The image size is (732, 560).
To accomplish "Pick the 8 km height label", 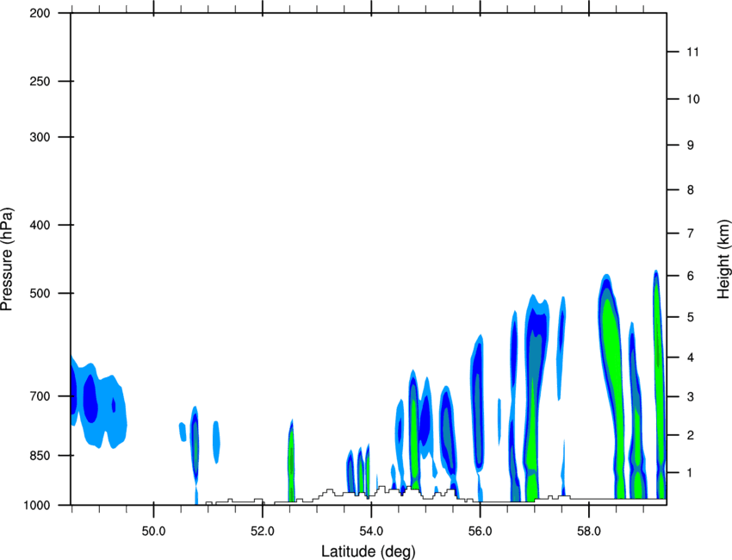I will click(x=691, y=190).
